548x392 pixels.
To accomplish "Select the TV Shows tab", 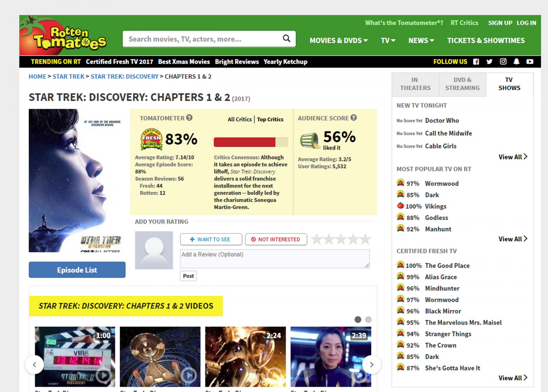I will (509, 84).
